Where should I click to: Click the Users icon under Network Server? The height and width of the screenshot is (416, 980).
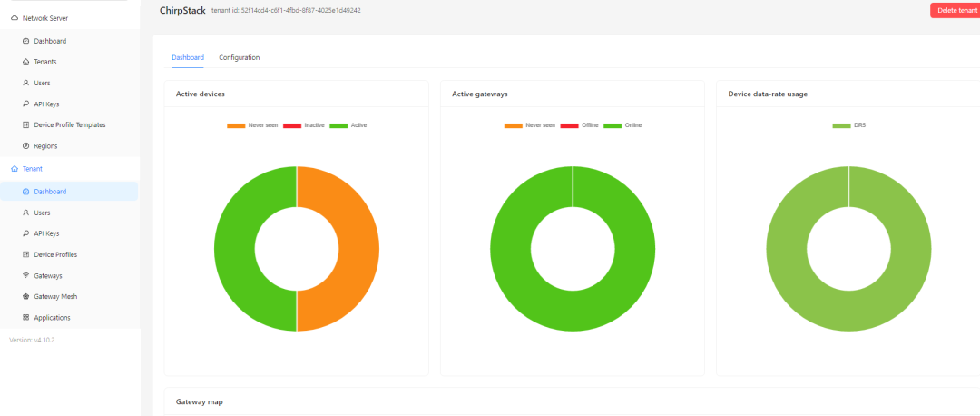(x=25, y=83)
